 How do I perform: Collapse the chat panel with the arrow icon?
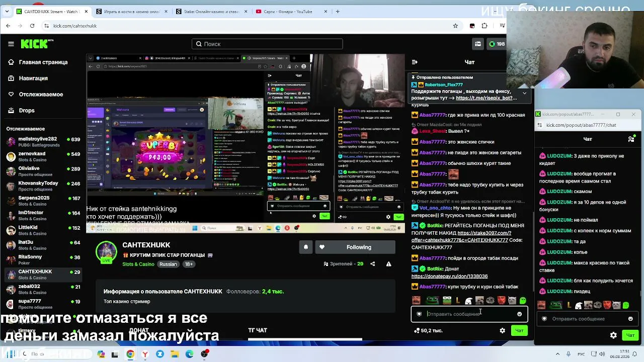pos(415,62)
